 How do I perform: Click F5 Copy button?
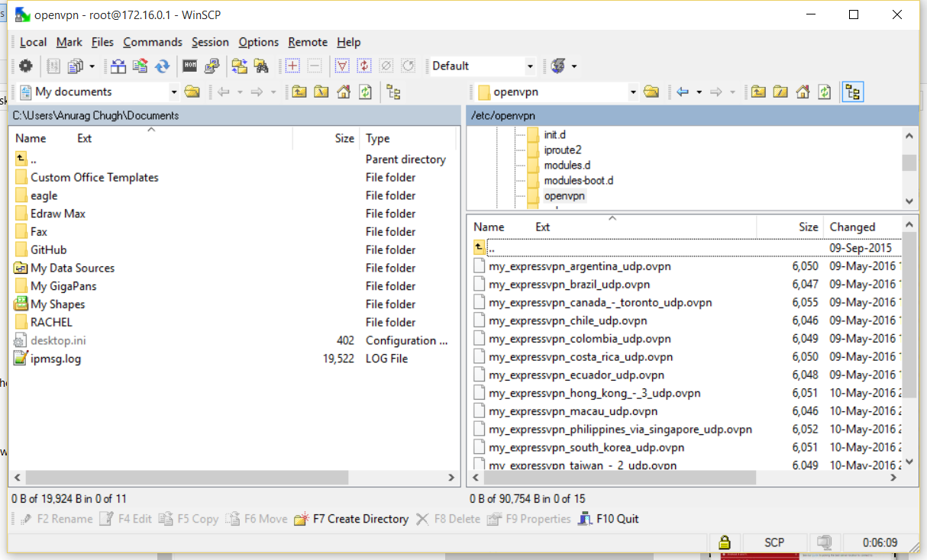coord(189,519)
